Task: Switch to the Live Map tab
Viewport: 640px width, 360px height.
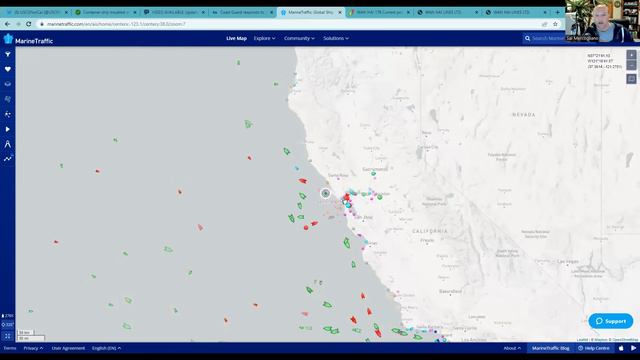Action: click(x=236, y=38)
